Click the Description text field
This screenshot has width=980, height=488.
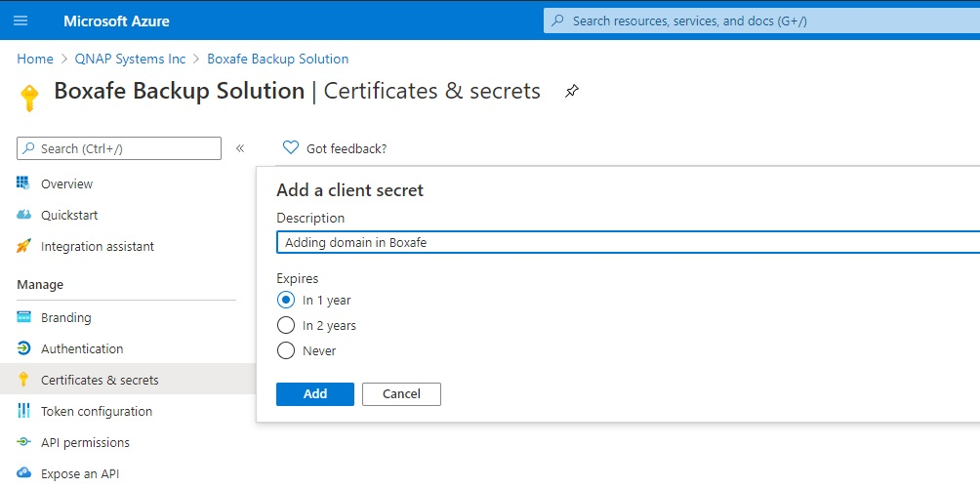pyautogui.click(x=628, y=242)
